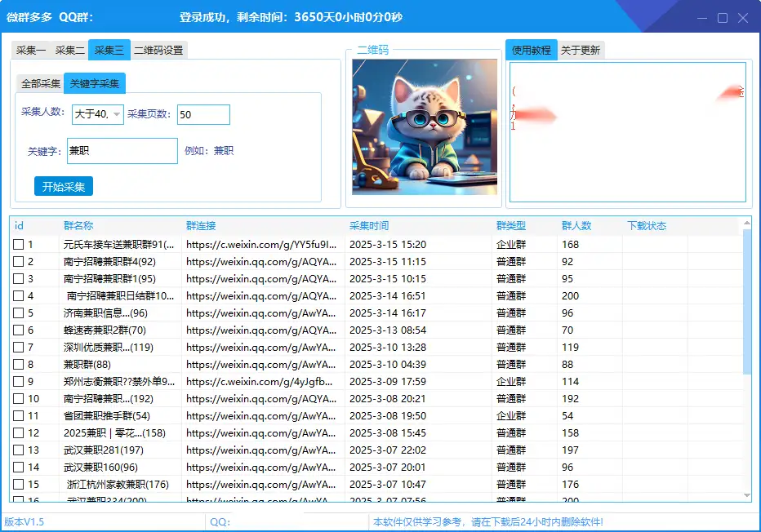Click the 采集页数 input field
The width and height of the screenshot is (761, 532).
click(203, 115)
